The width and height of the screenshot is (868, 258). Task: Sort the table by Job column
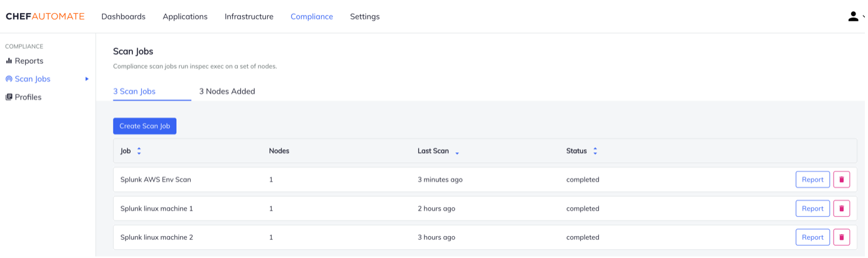(139, 151)
